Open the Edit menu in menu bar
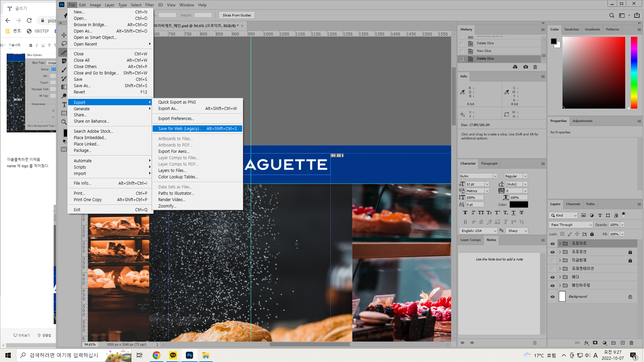The image size is (644, 362). click(83, 5)
